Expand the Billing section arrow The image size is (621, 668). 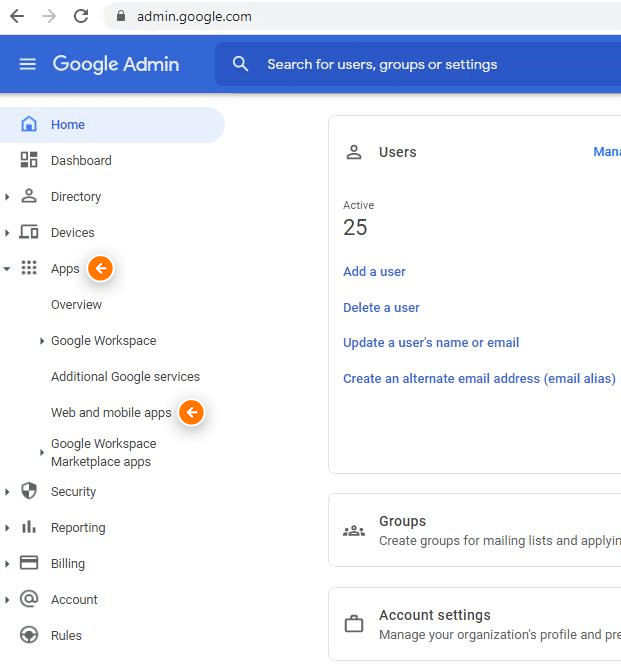point(7,564)
